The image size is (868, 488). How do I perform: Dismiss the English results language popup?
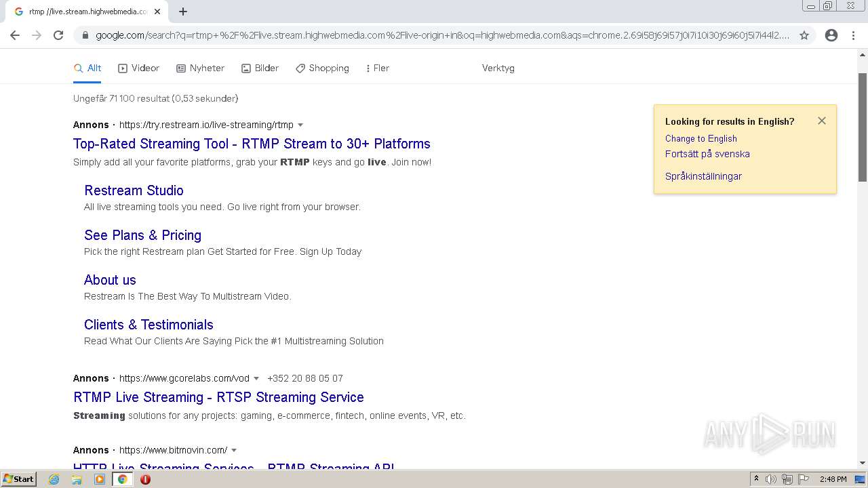pyautogui.click(x=822, y=121)
